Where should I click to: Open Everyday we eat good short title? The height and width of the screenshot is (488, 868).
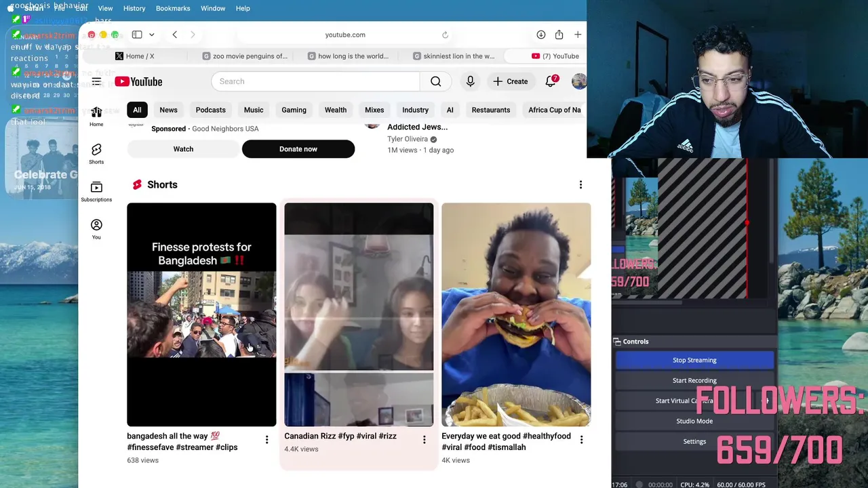point(506,441)
